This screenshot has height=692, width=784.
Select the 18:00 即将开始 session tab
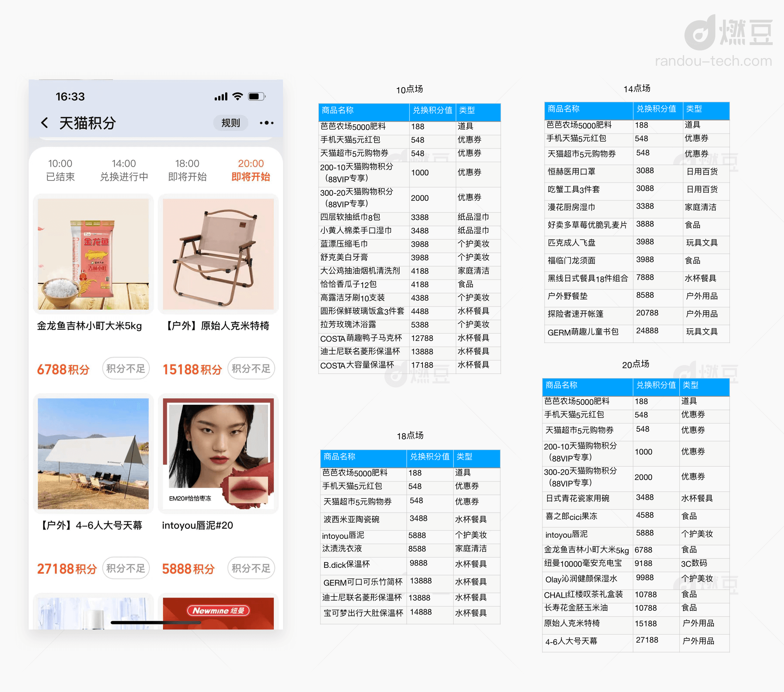[x=187, y=170]
